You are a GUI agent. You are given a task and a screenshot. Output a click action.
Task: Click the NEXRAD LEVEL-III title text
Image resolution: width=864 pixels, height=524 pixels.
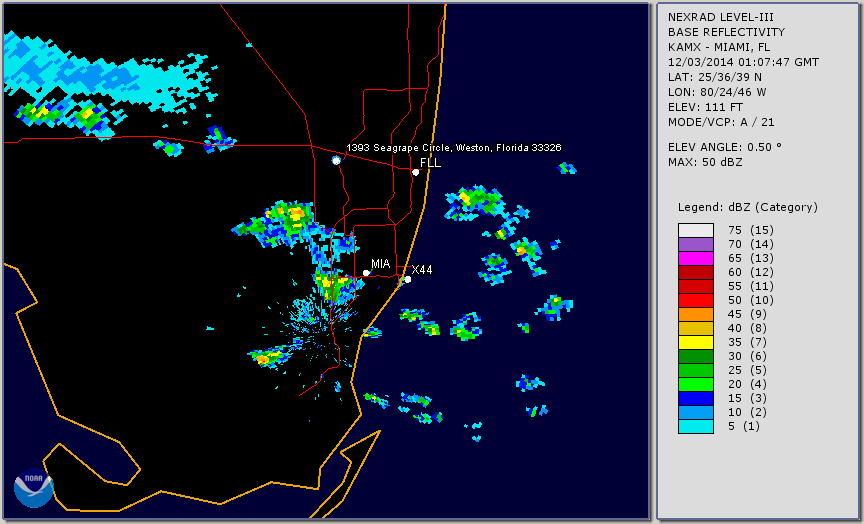pyautogui.click(x=720, y=17)
